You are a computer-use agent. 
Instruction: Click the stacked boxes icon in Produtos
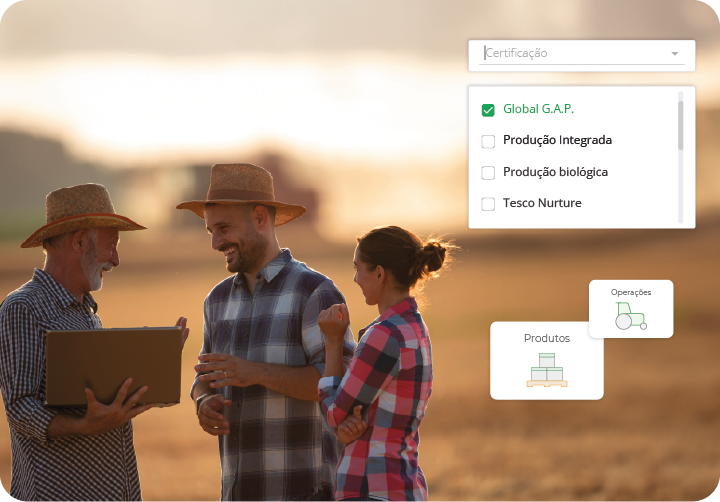tap(546, 370)
